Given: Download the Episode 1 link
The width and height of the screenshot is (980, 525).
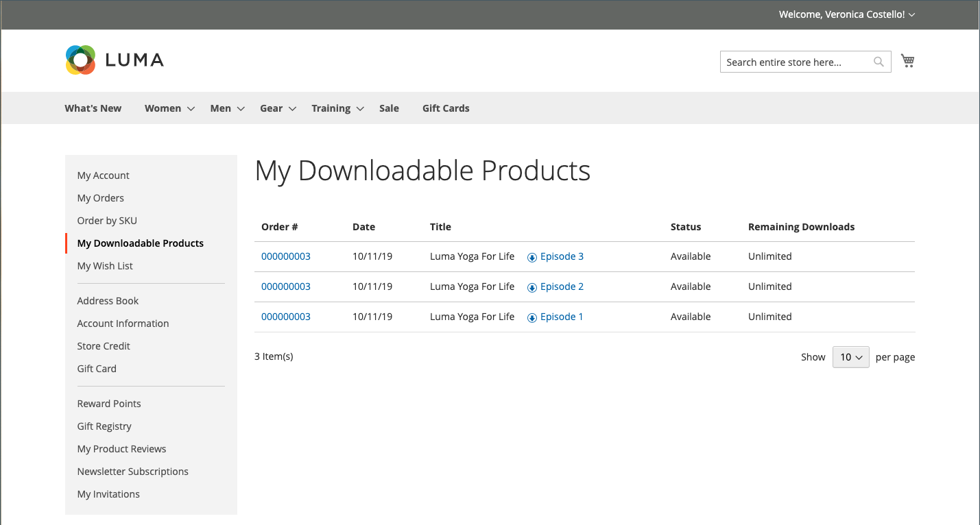Looking at the screenshot, I should click(x=562, y=317).
